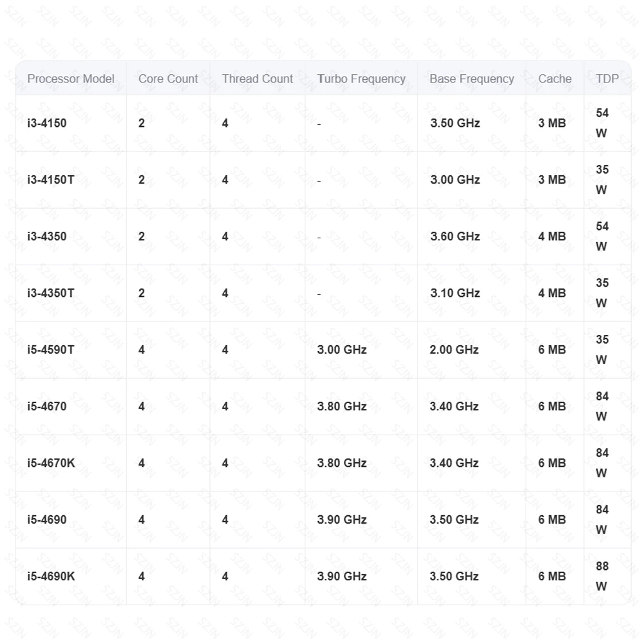Click the Core Count column header
The image size is (644, 644).
coord(168,79)
